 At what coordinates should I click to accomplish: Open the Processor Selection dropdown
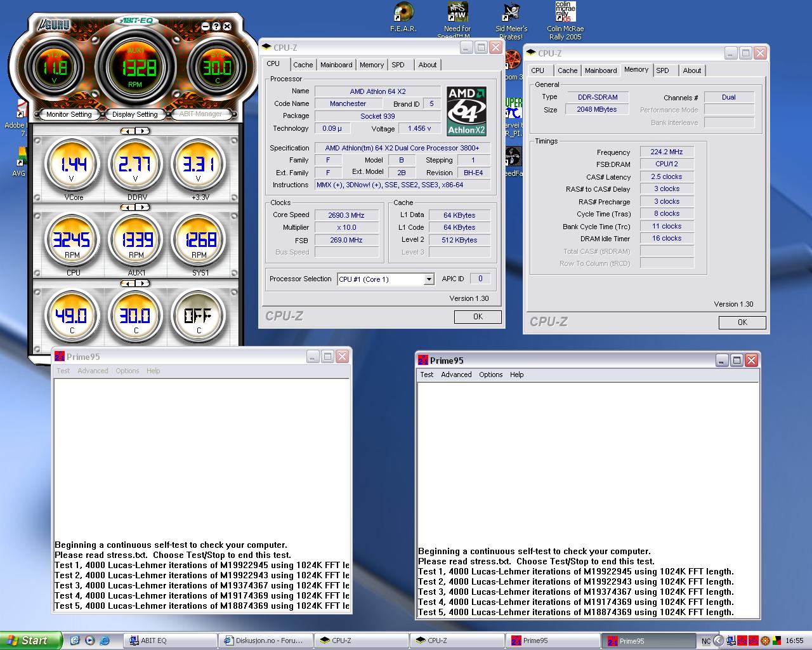(429, 279)
